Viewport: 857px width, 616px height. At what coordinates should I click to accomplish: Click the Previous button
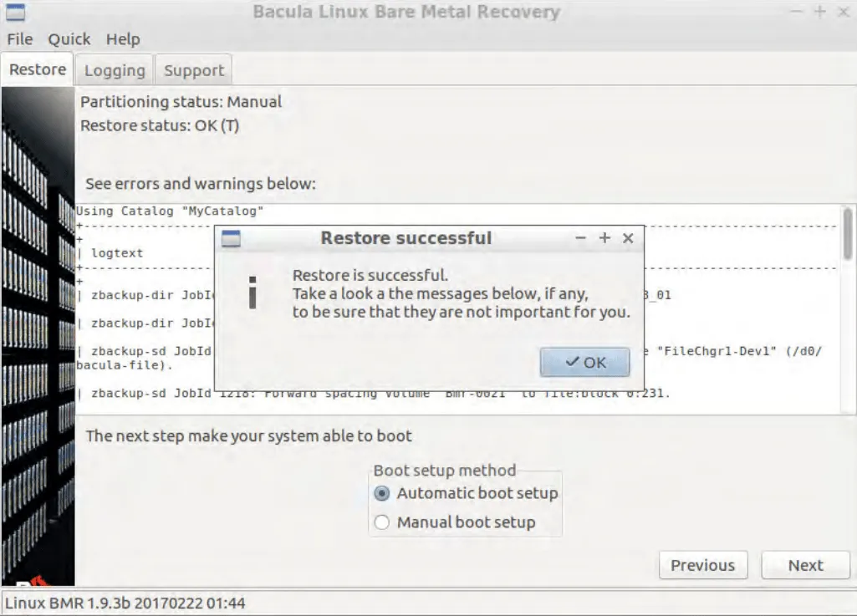point(703,565)
